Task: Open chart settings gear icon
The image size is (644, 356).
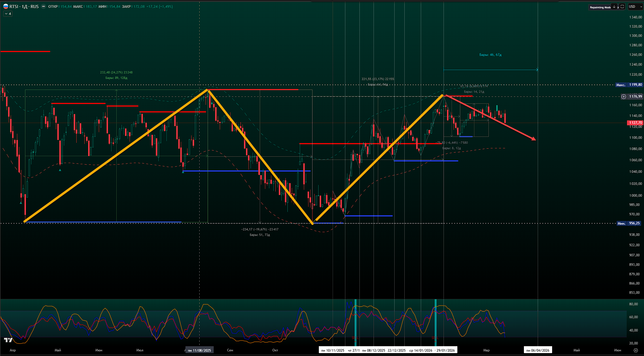Action: point(636,350)
